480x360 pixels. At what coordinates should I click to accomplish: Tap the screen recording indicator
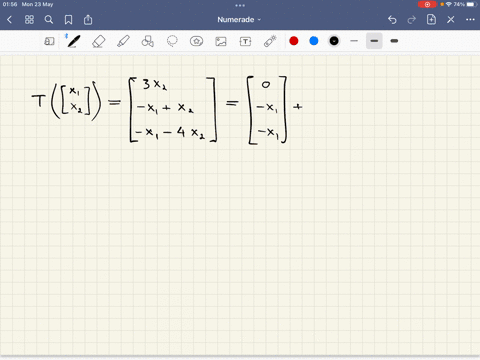427,4
